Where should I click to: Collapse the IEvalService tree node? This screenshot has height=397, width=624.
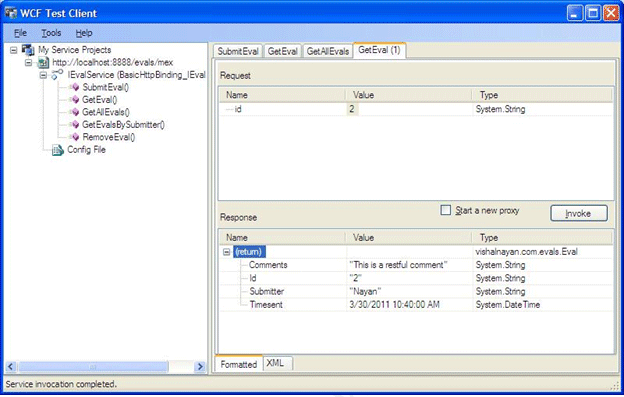[x=43, y=75]
